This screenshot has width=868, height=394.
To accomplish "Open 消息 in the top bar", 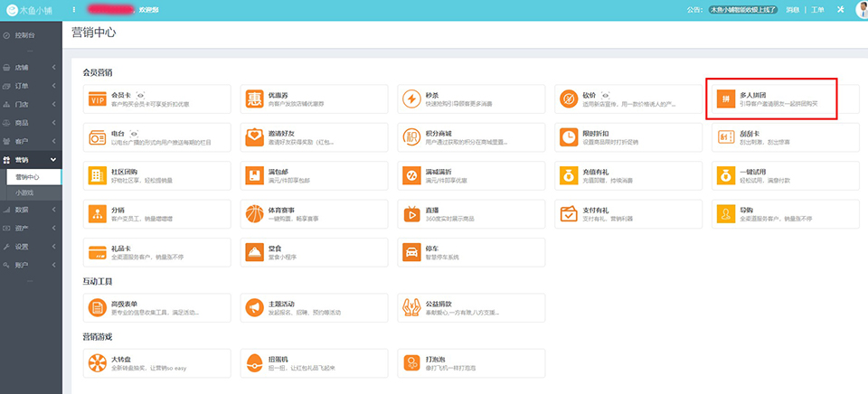I will point(790,10).
